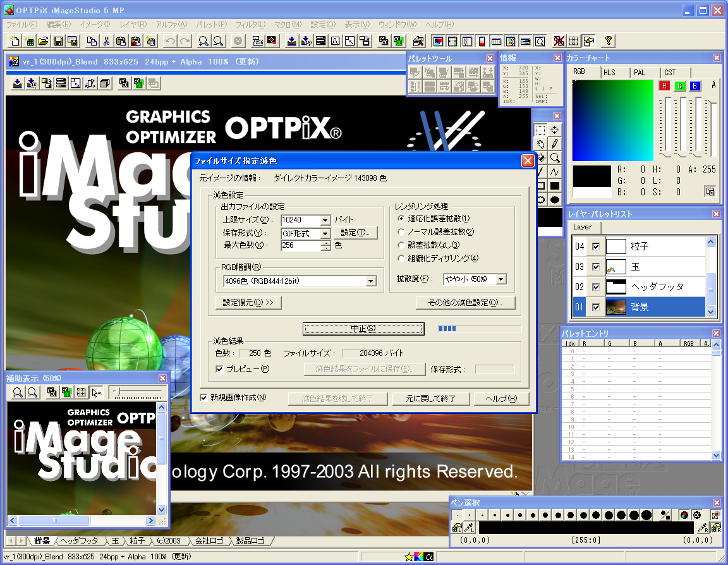Toggle visibility checkbox of layer 02 ヘッダフッタ
This screenshot has height=565, width=728.
(x=596, y=287)
